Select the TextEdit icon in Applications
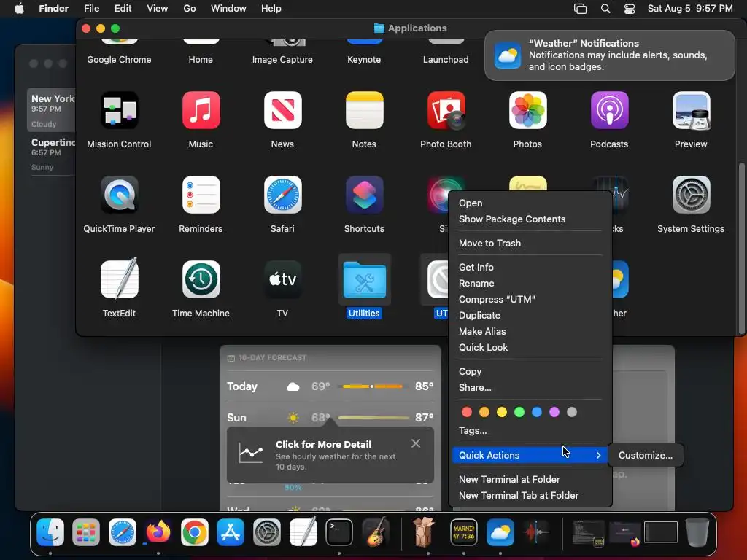The width and height of the screenshot is (747, 560). pos(119,279)
